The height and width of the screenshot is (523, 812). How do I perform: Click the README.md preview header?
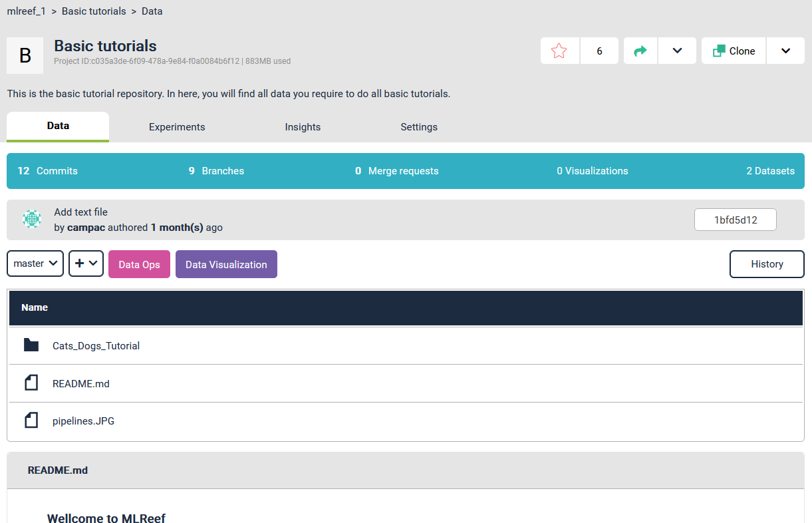click(58, 470)
